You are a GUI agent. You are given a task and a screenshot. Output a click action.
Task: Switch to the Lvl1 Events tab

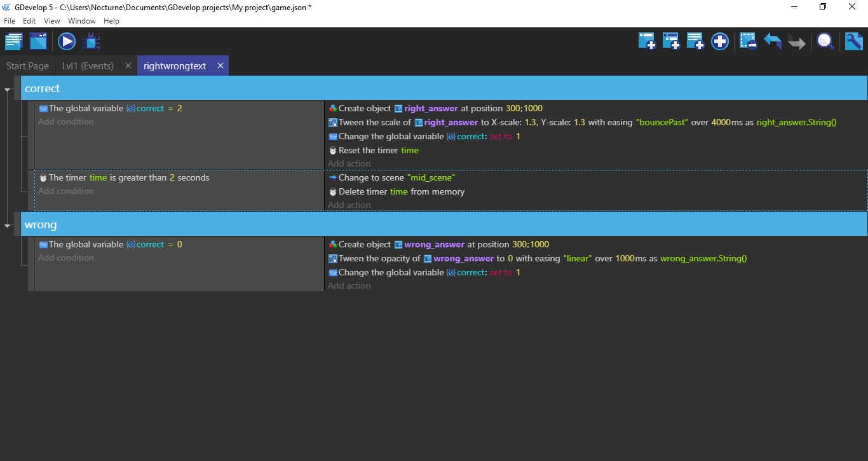(88, 65)
